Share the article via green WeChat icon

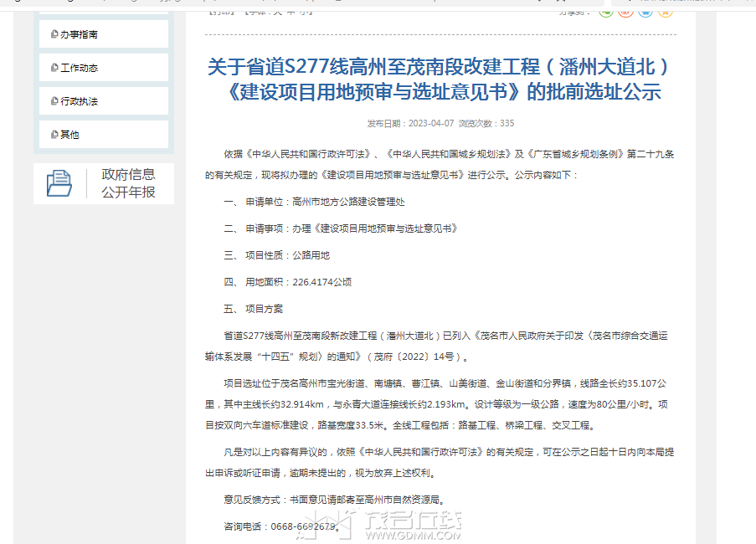(x=606, y=13)
